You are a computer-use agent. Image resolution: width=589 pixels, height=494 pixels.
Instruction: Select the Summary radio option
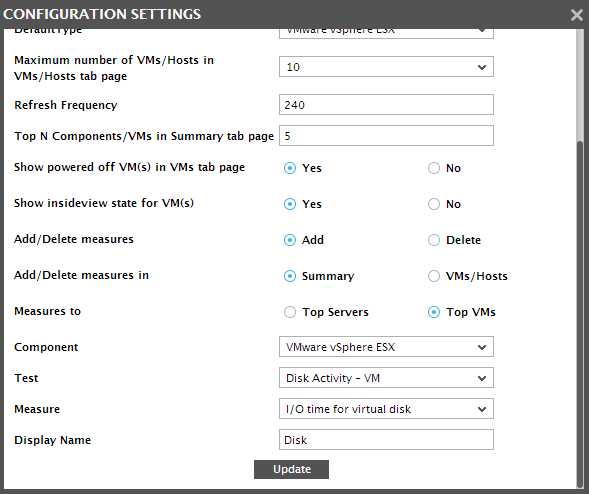pos(290,276)
